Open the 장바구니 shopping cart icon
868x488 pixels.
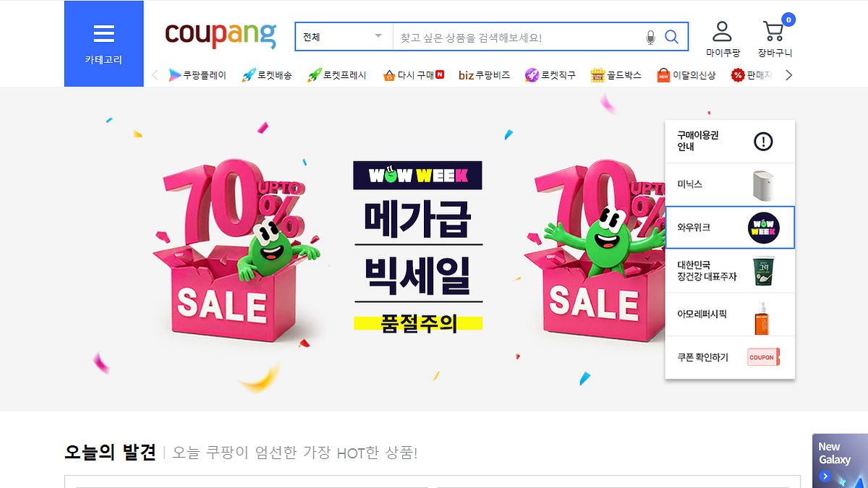coord(775,40)
